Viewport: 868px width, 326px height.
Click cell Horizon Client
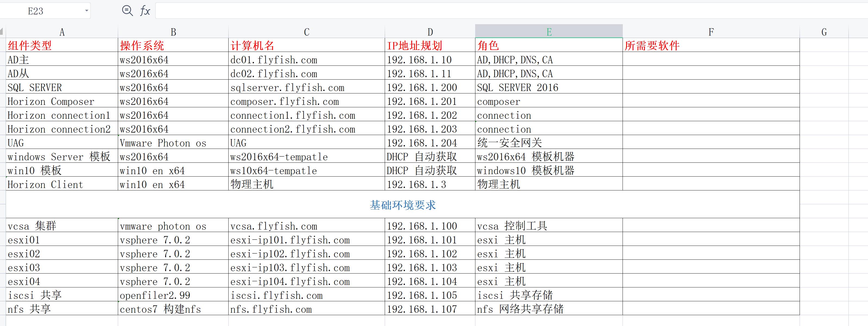pyautogui.click(x=62, y=183)
